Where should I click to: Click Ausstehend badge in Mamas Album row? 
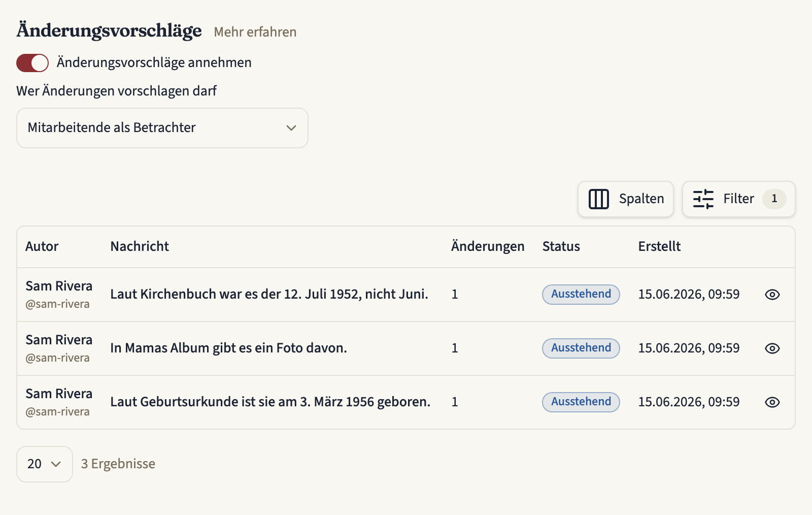(x=581, y=348)
